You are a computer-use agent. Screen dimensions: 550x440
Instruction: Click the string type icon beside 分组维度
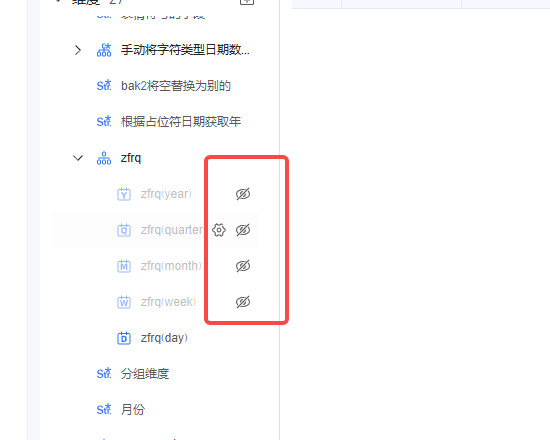104,374
